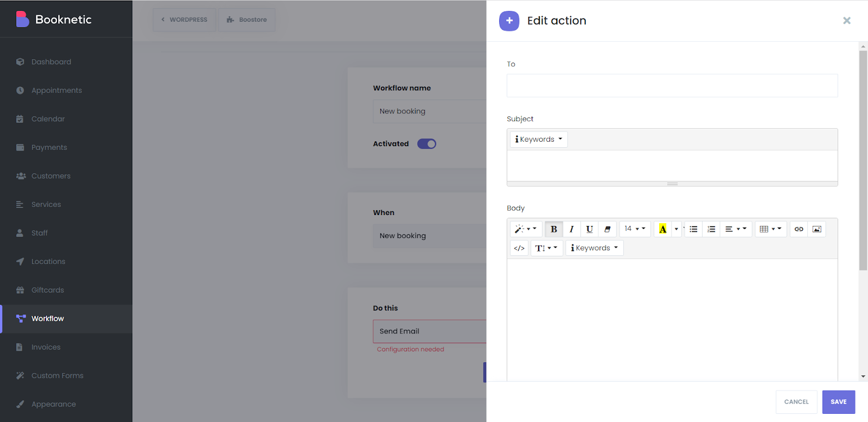This screenshot has height=422, width=868.
Task: Save the edited action
Action: pyautogui.click(x=839, y=402)
